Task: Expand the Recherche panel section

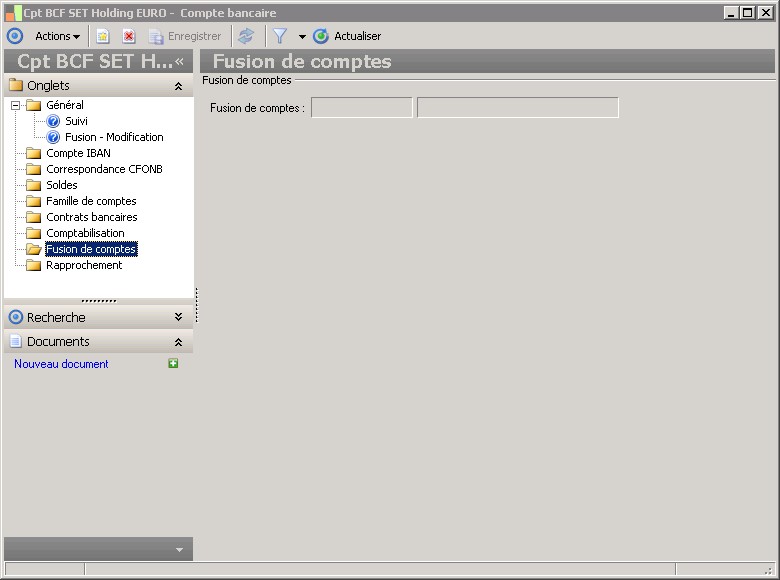Action: point(178,317)
